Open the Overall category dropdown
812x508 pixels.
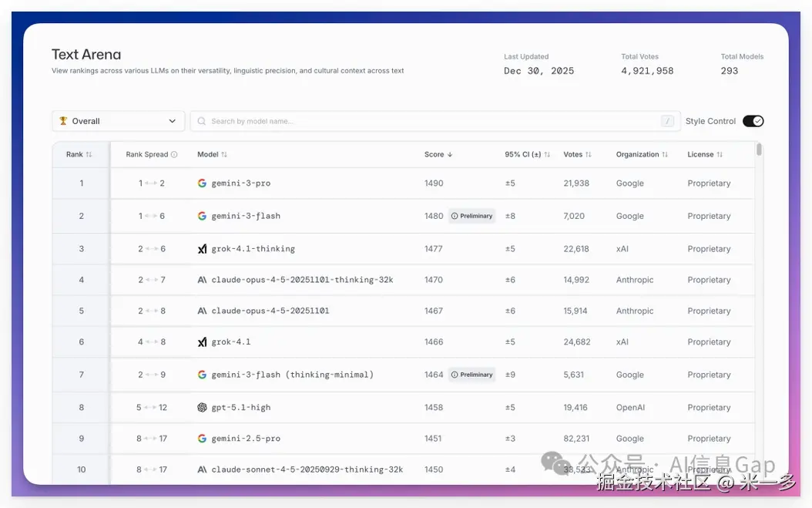click(x=118, y=121)
